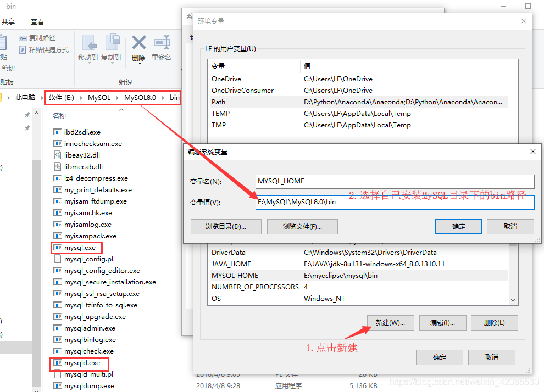Select the OneDrive user variable row

point(358,79)
